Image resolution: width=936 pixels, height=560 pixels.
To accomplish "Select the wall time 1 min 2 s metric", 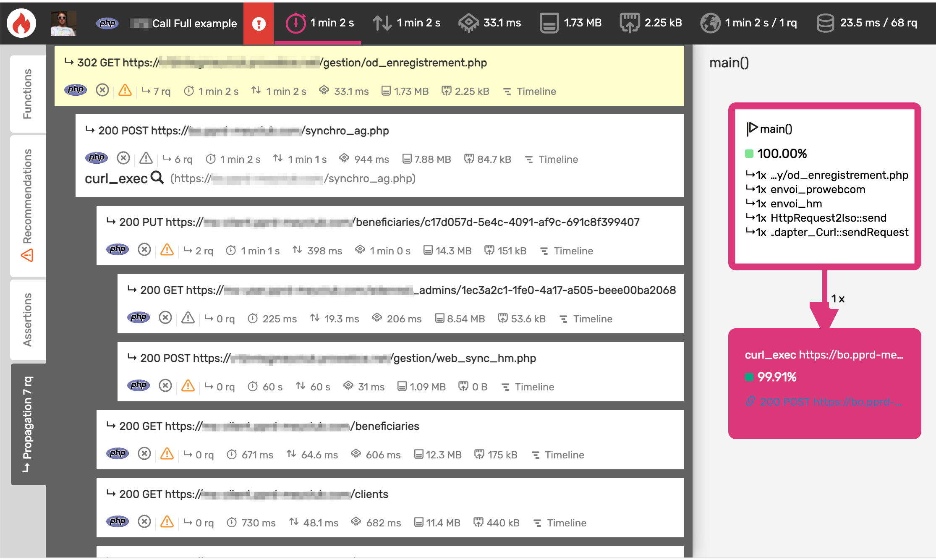I will [x=320, y=23].
